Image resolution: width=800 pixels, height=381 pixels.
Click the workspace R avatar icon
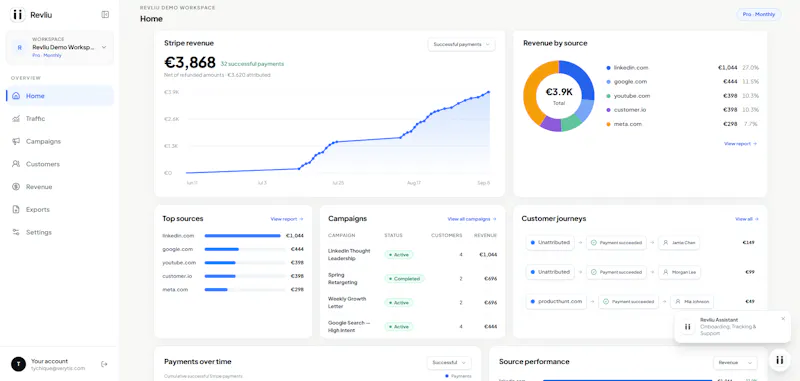coord(20,47)
